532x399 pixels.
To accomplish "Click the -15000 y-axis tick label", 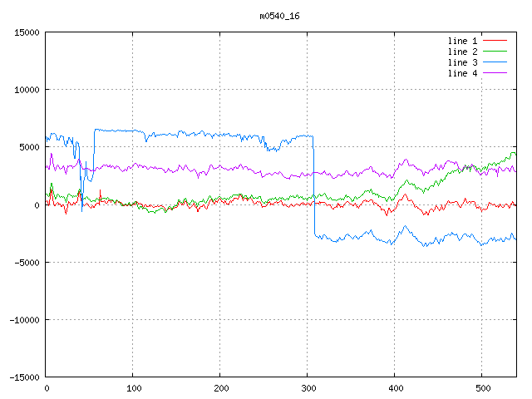I will [24, 377].
